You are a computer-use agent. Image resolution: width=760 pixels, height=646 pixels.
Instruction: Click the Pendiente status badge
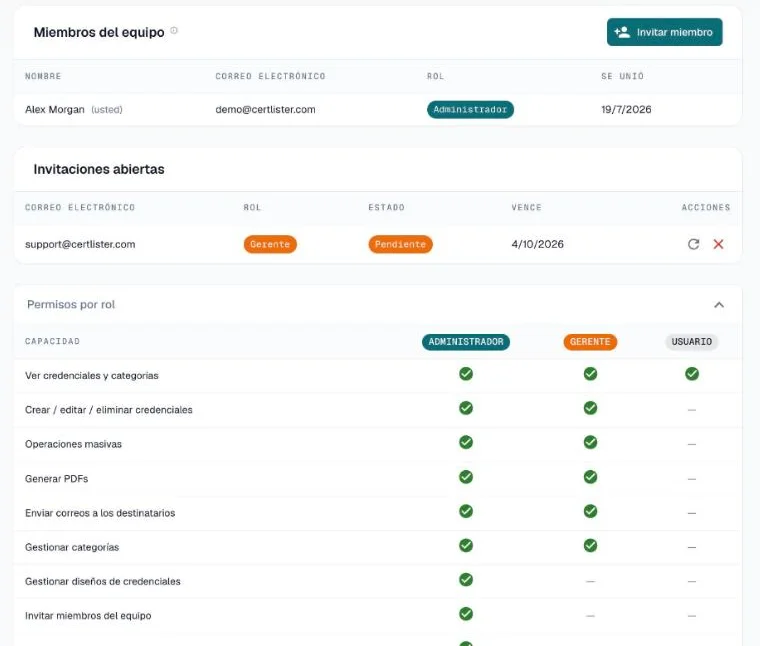tap(400, 244)
